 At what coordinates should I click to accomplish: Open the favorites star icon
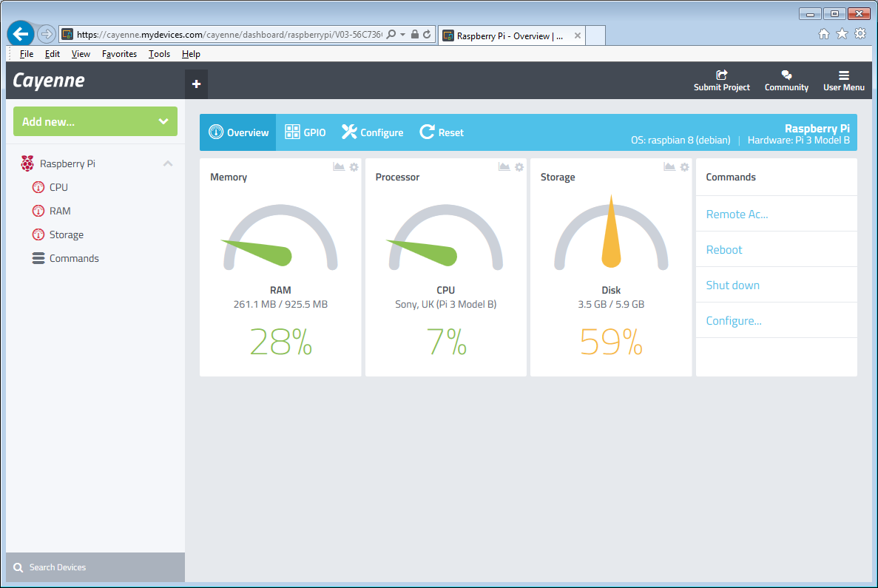[x=842, y=33]
